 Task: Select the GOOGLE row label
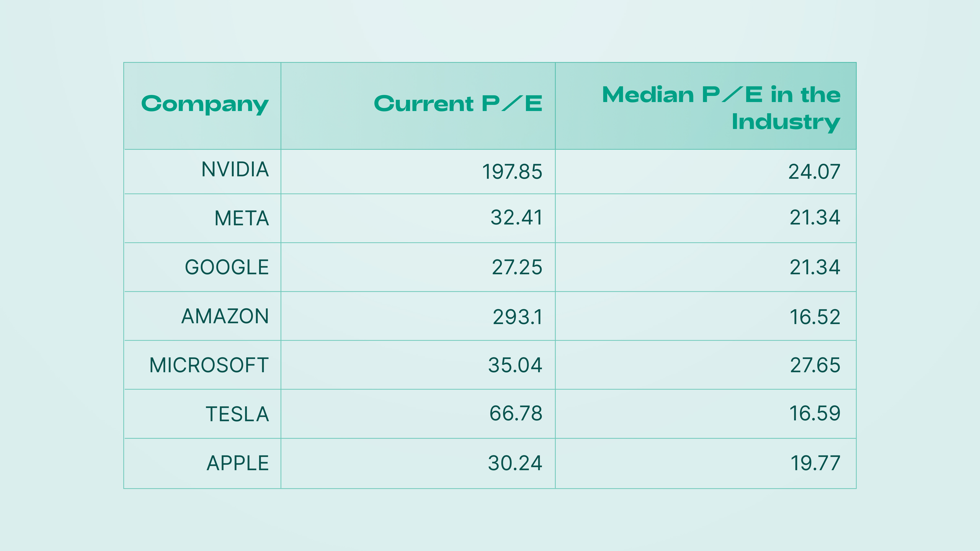(227, 267)
